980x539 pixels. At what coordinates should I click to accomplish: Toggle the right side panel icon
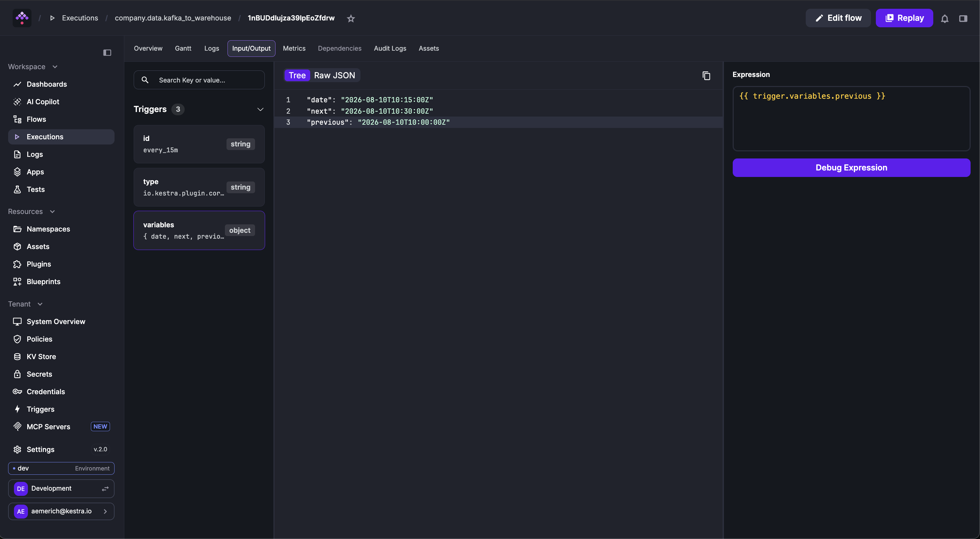pos(963,18)
